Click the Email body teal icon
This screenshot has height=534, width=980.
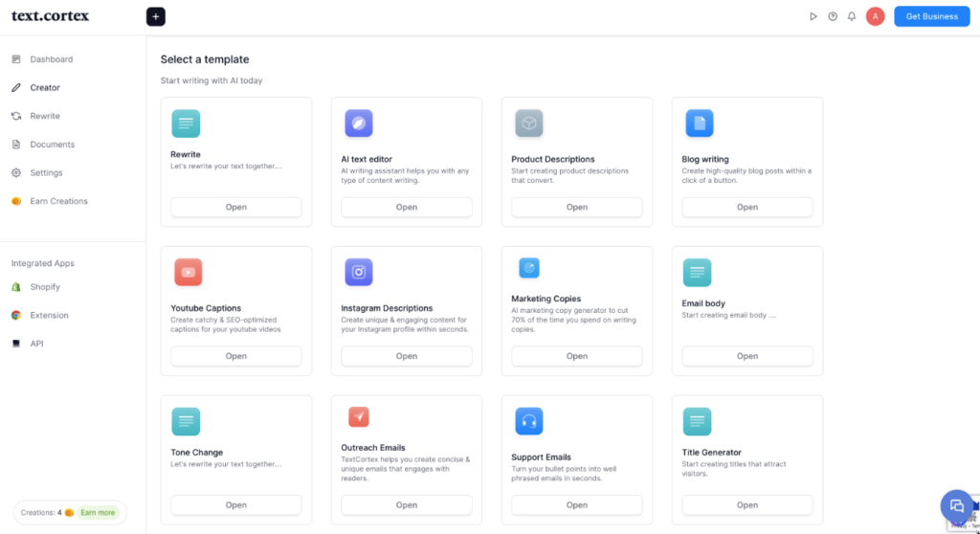(x=697, y=272)
